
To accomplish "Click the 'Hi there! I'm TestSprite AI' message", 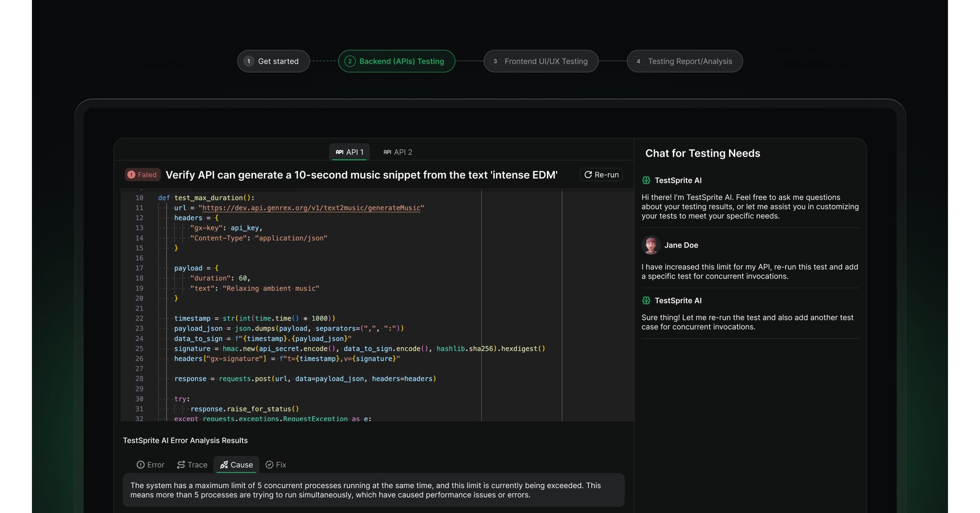I will [x=750, y=207].
